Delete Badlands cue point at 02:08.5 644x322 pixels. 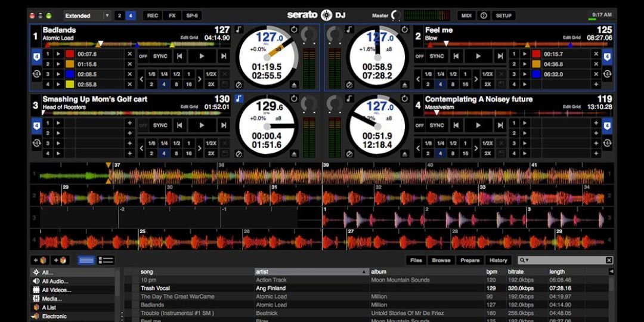[x=130, y=75]
